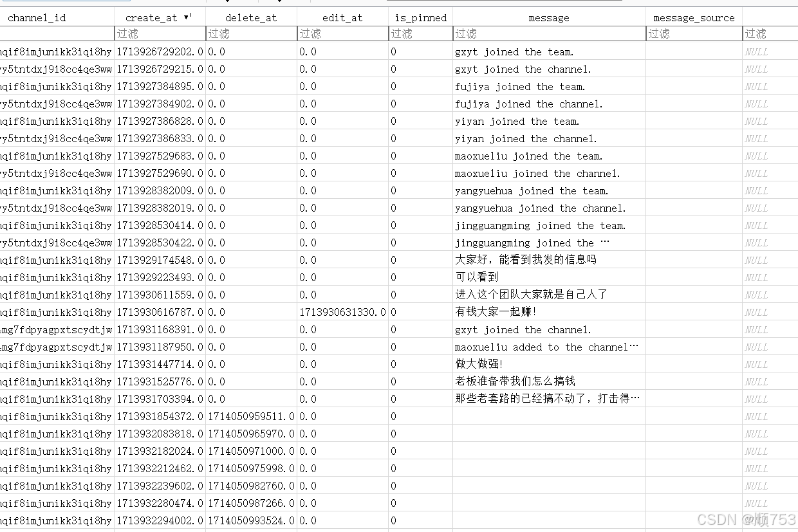798x532 pixels.
Task: Focus the filter field of the last unnamed column
Action: click(x=770, y=33)
